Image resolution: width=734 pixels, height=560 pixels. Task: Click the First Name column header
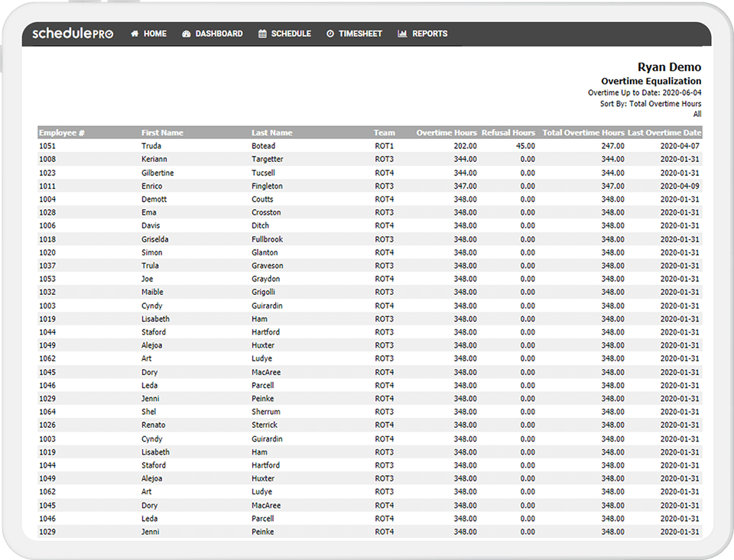tap(162, 132)
